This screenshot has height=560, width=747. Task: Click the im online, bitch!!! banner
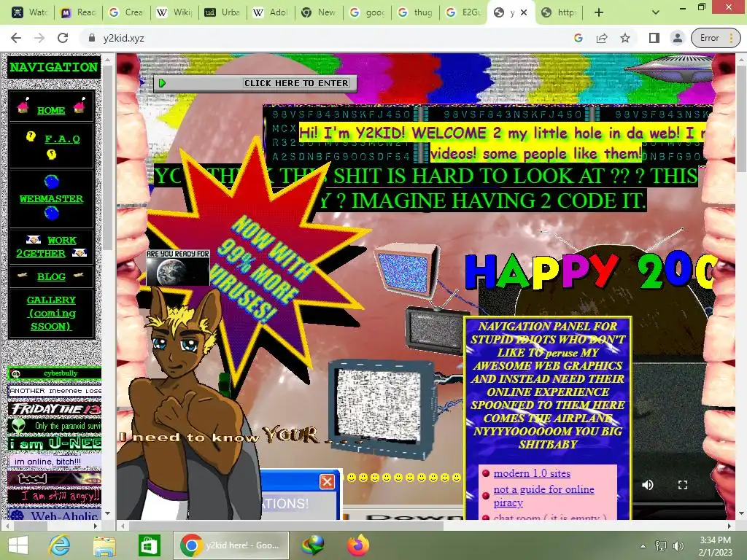click(x=54, y=462)
